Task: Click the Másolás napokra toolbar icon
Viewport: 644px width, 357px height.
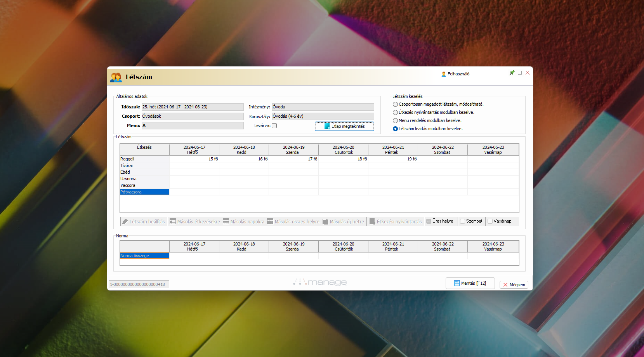Action: [x=226, y=221]
